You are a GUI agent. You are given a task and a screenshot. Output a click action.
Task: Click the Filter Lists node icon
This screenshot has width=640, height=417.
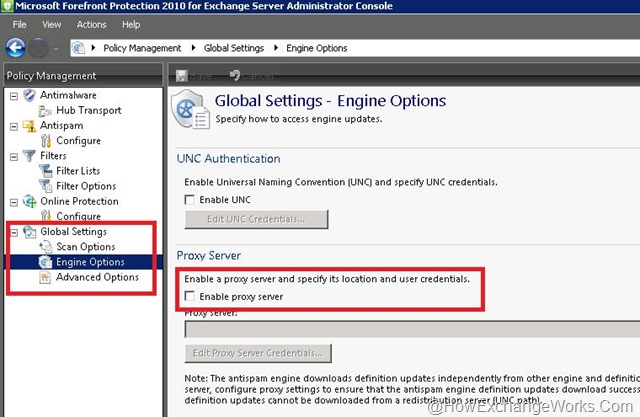pos(45,171)
